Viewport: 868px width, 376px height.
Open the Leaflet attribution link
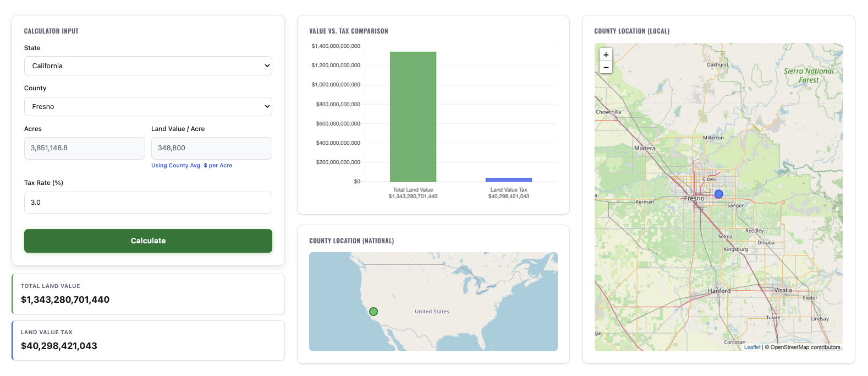point(752,347)
